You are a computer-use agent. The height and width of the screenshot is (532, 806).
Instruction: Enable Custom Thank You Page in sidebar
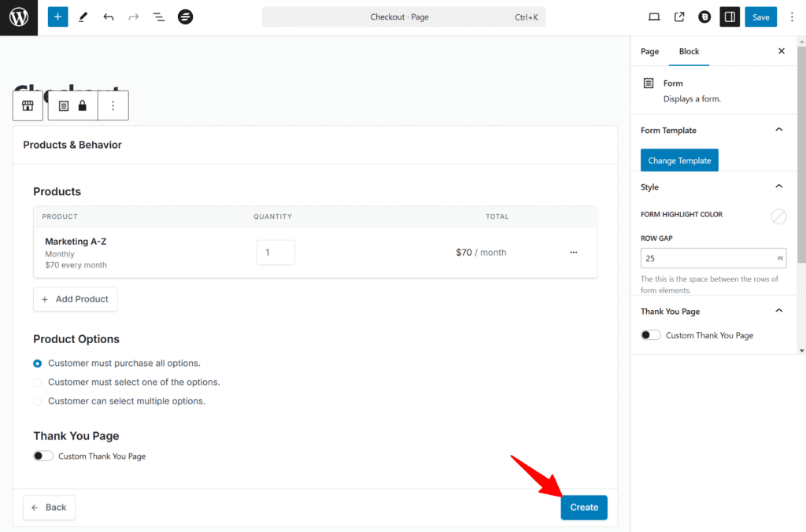(x=651, y=335)
